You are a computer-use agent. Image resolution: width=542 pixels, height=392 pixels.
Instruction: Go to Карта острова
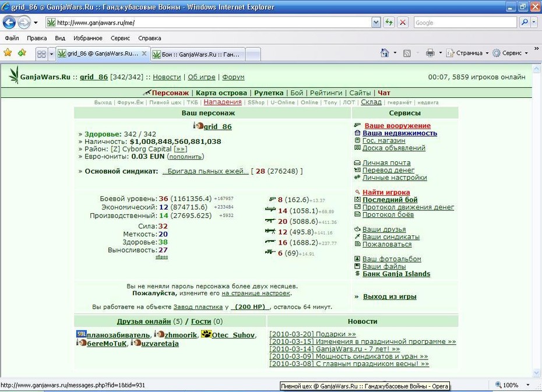pyautogui.click(x=221, y=93)
